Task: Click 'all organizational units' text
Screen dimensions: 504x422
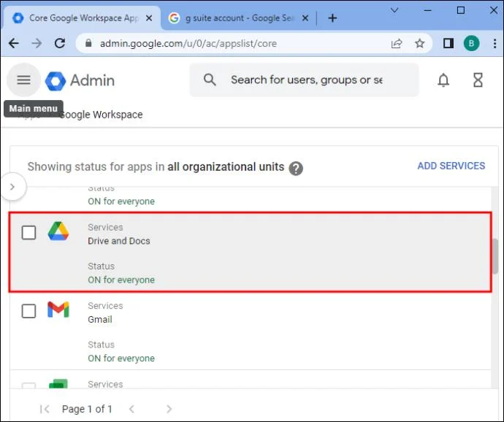Action: click(x=226, y=166)
